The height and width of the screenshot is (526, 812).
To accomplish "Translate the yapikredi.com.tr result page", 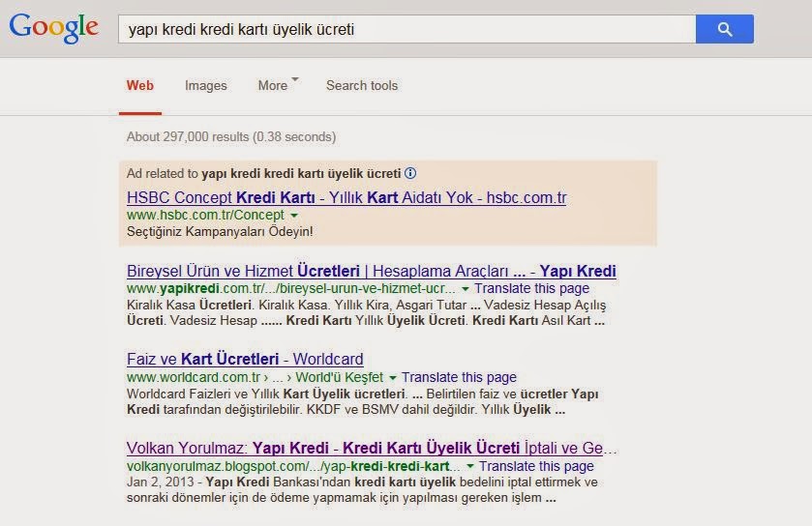I will point(532,288).
